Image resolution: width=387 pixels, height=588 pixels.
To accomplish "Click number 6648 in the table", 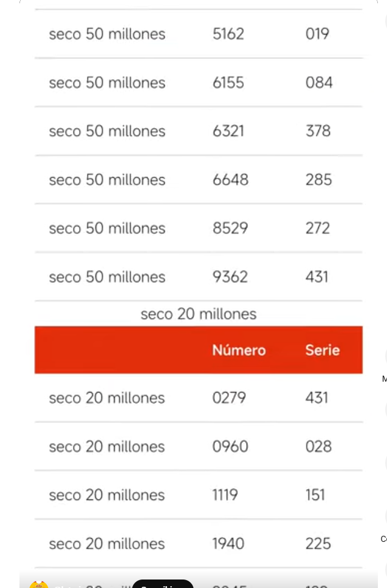I will (x=230, y=180).
